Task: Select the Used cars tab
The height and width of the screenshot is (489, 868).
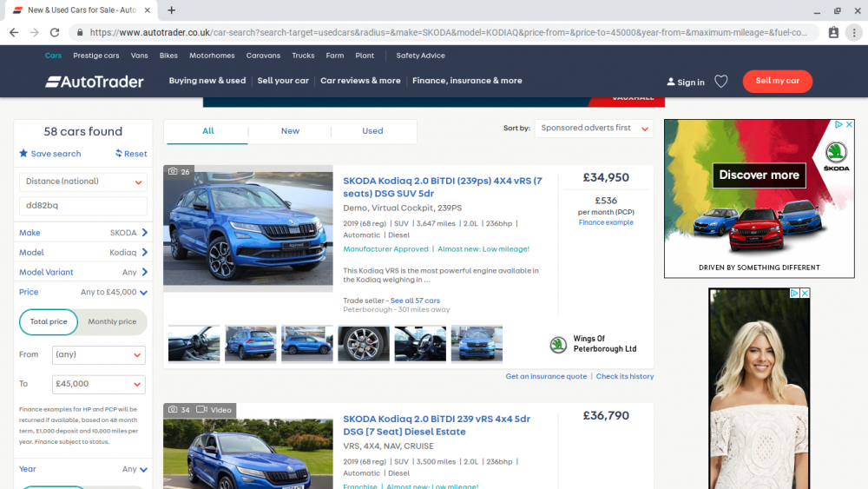Action: [x=372, y=131]
